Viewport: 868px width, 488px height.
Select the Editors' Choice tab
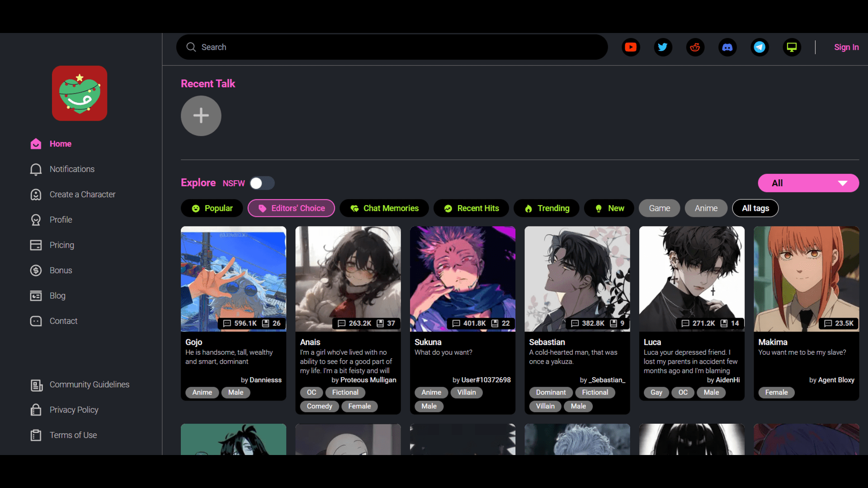(x=292, y=208)
